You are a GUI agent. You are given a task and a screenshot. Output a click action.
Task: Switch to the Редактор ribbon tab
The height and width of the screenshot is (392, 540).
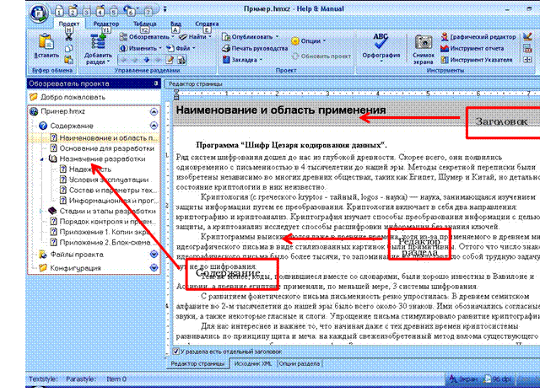point(106,24)
